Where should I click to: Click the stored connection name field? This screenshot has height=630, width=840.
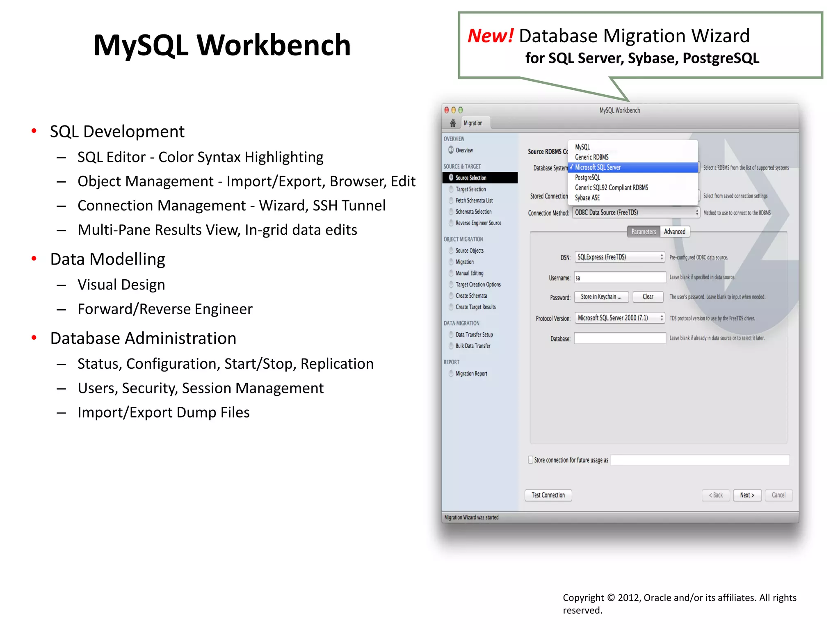[700, 460]
